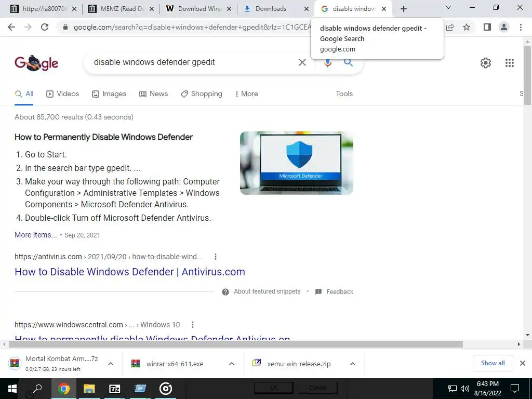
Task: Bookmark this page with star icon
Action: tap(467, 27)
